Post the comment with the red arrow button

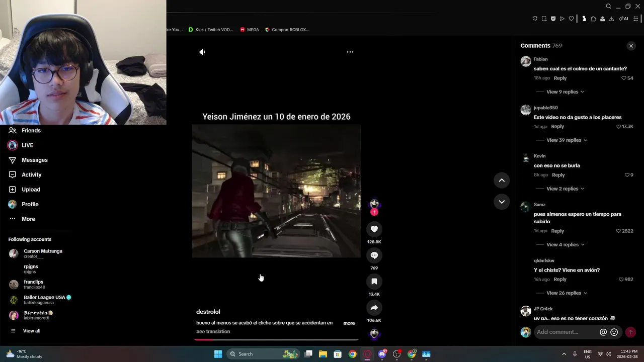point(630,332)
